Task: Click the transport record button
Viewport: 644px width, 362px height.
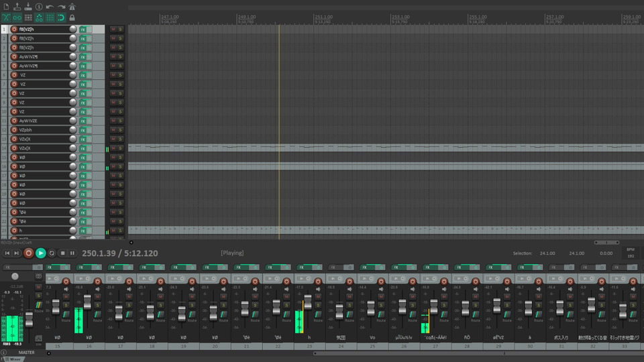Action: 28,253
